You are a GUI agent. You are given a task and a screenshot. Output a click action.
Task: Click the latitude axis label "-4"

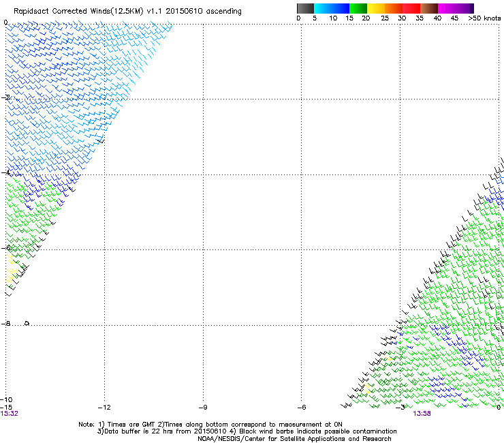(x=5, y=172)
